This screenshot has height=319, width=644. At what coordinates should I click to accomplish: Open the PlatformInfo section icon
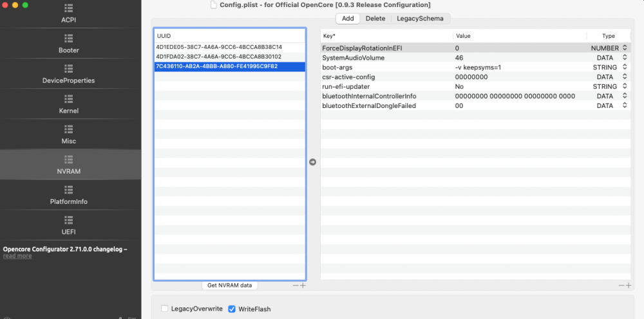click(x=69, y=190)
